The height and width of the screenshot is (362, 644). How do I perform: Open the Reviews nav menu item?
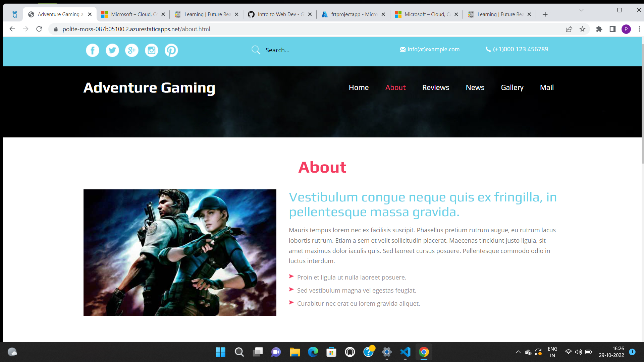[435, 87]
